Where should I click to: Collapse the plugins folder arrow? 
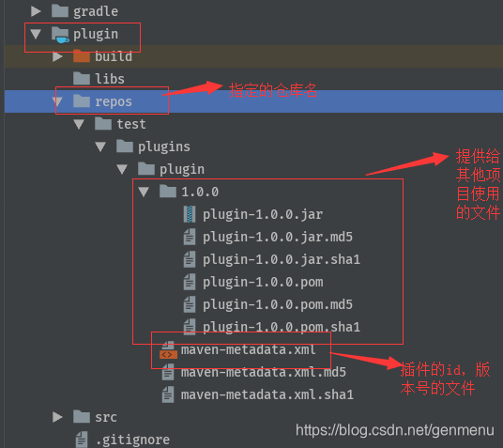pos(100,147)
